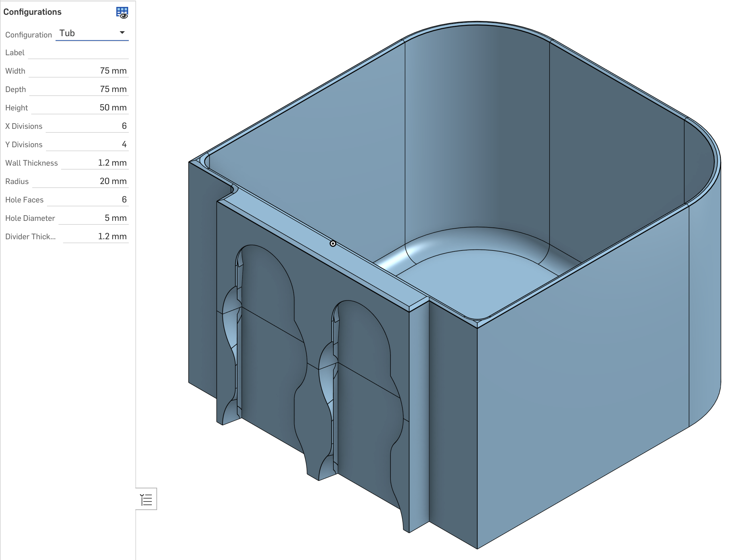Open the Configuration dropdown showing Tub
742x560 pixels.
coord(92,33)
